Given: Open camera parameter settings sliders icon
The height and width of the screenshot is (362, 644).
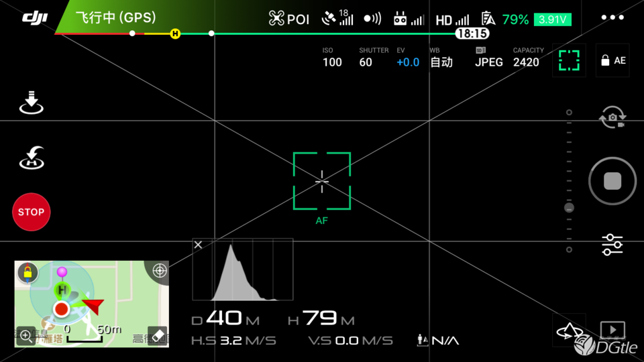Looking at the screenshot, I should pos(612,245).
